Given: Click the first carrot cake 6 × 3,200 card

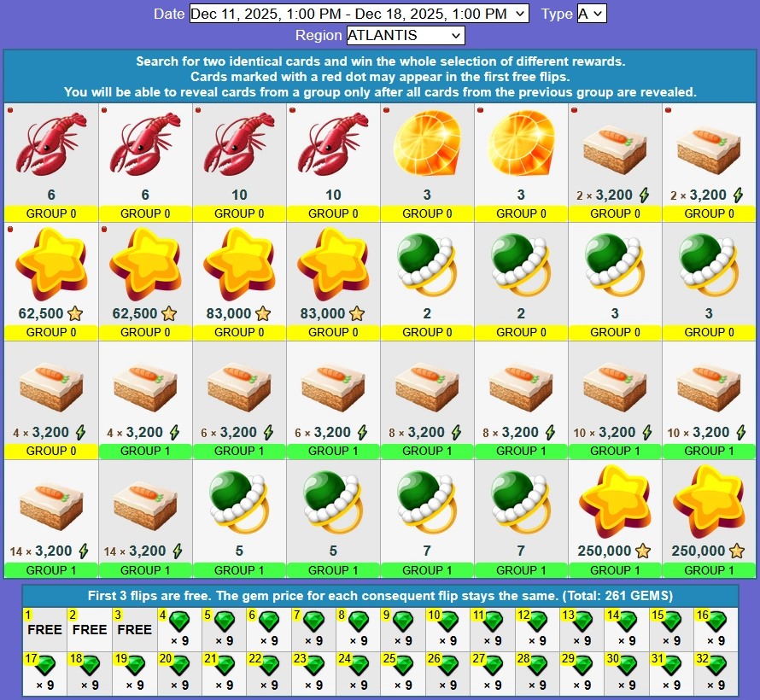Looking at the screenshot, I should point(239,400).
